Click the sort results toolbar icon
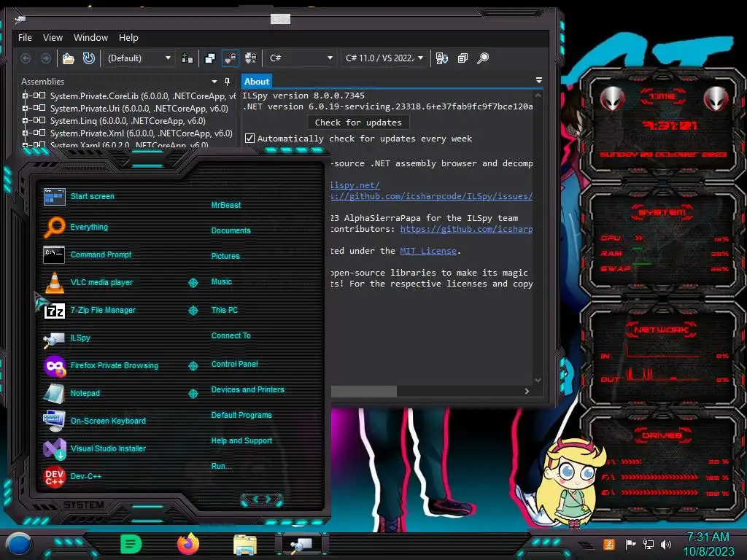 (x=441, y=58)
